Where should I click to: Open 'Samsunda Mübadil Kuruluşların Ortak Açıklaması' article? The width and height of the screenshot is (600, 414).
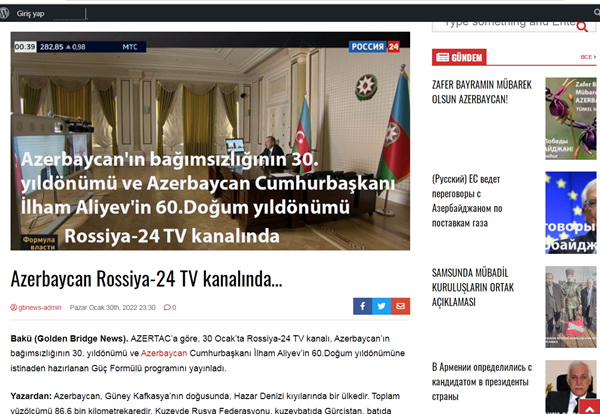(473, 287)
